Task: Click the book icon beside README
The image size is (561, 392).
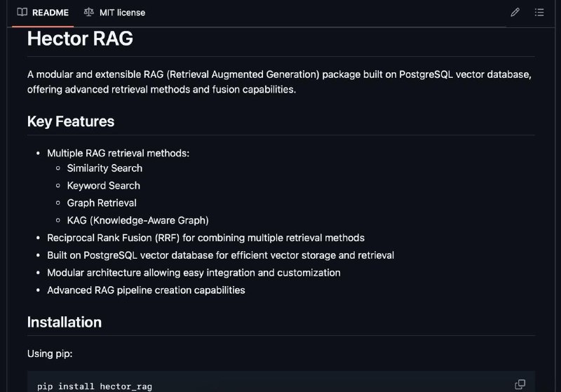Action: [x=22, y=12]
